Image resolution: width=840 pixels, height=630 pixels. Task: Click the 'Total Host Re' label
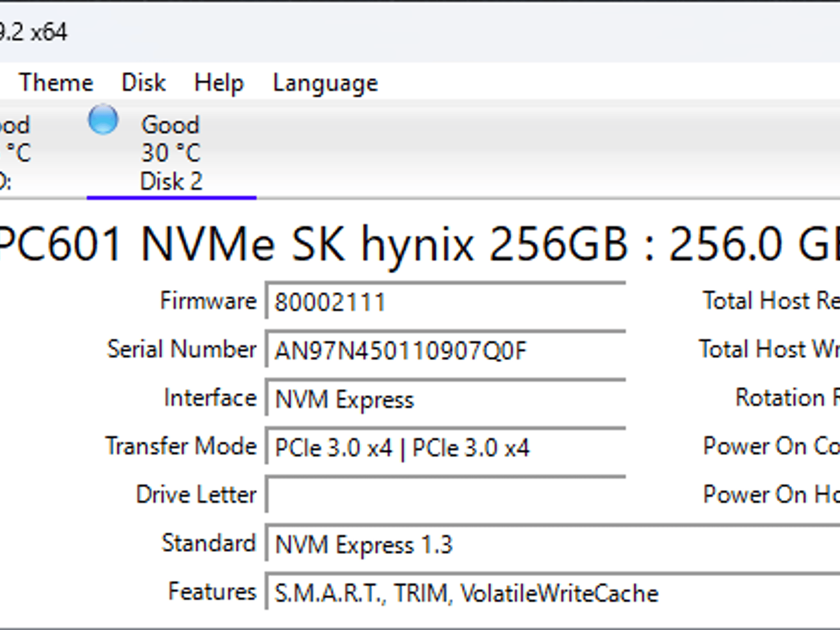(772, 301)
